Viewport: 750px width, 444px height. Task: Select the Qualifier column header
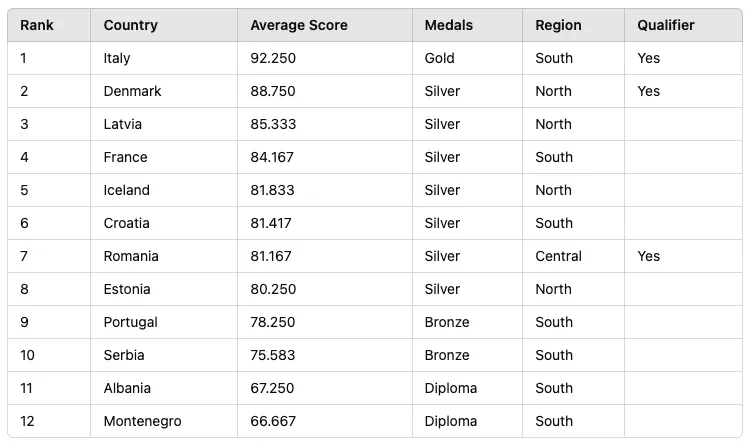pos(666,25)
